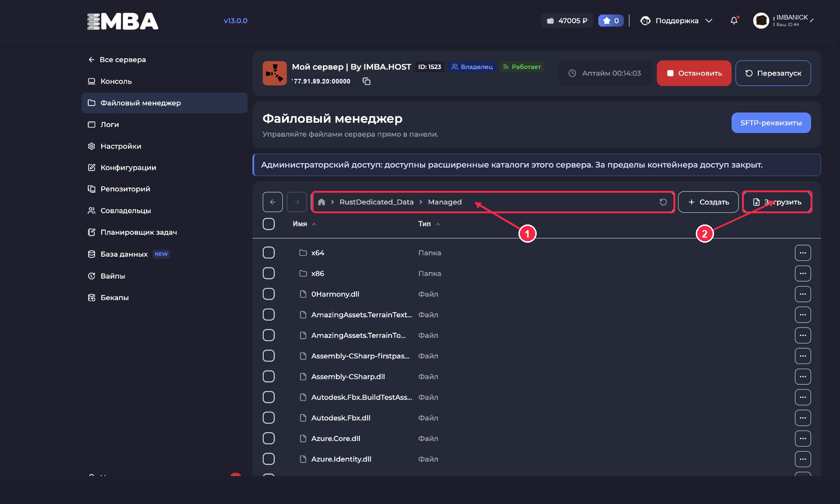Toggle the select-all files checkbox

[x=269, y=224]
